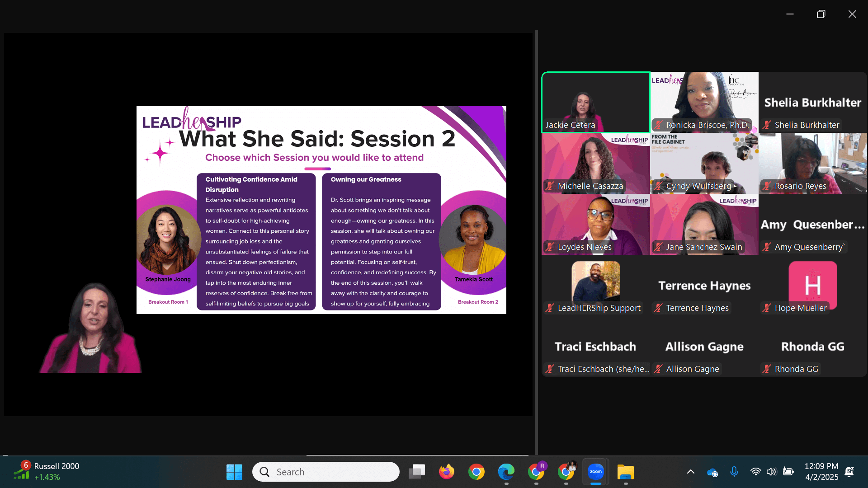
Task: Open Wi-Fi quick settings panel
Action: [755, 472]
